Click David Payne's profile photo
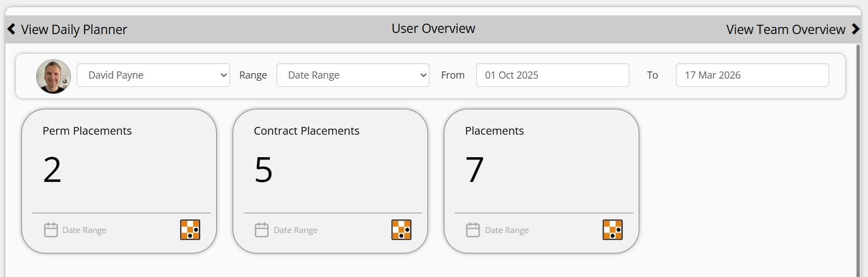This screenshot has width=868, height=277. 53,76
